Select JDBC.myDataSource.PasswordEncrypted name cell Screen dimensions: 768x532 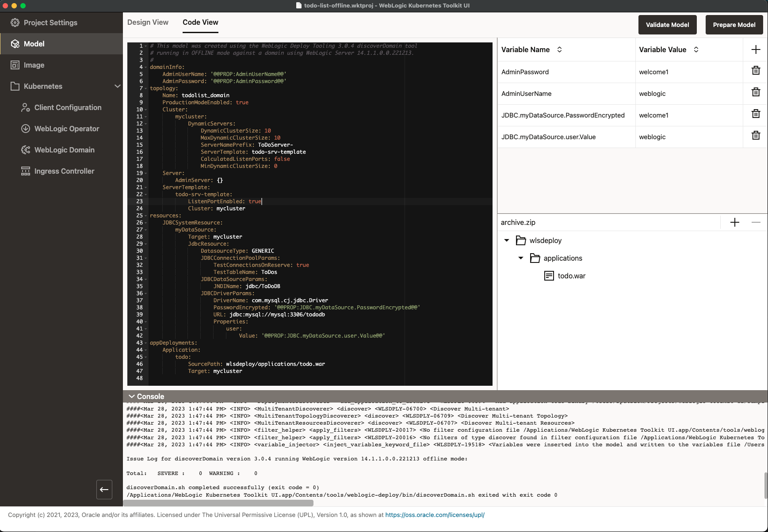point(566,115)
